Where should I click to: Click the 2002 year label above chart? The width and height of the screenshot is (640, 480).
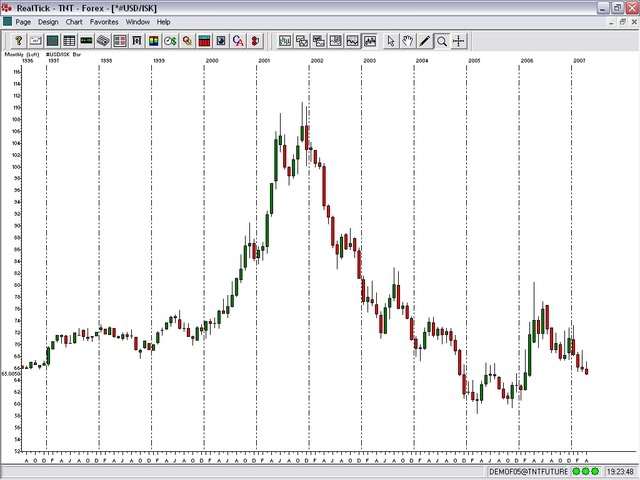(317, 61)
